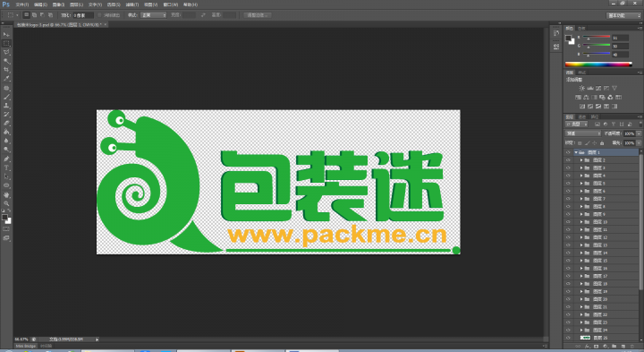The image size is (644, 352).
Task: Hide group 图层 1 via eye icon
Action: [568, 152]
